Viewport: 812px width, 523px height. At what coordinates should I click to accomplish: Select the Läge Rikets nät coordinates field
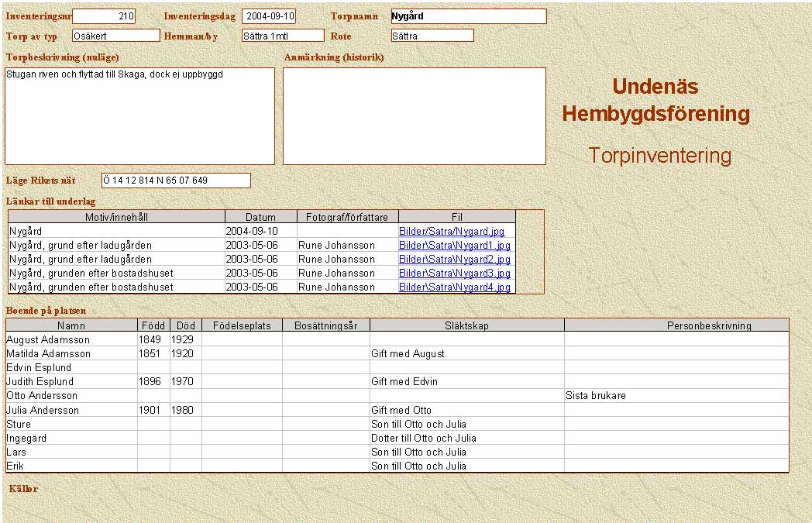point(176,181)
